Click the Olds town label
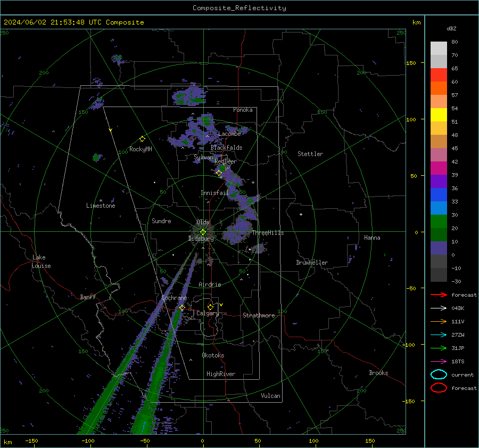This screenshot has width=479, height=448. [203, 222]
